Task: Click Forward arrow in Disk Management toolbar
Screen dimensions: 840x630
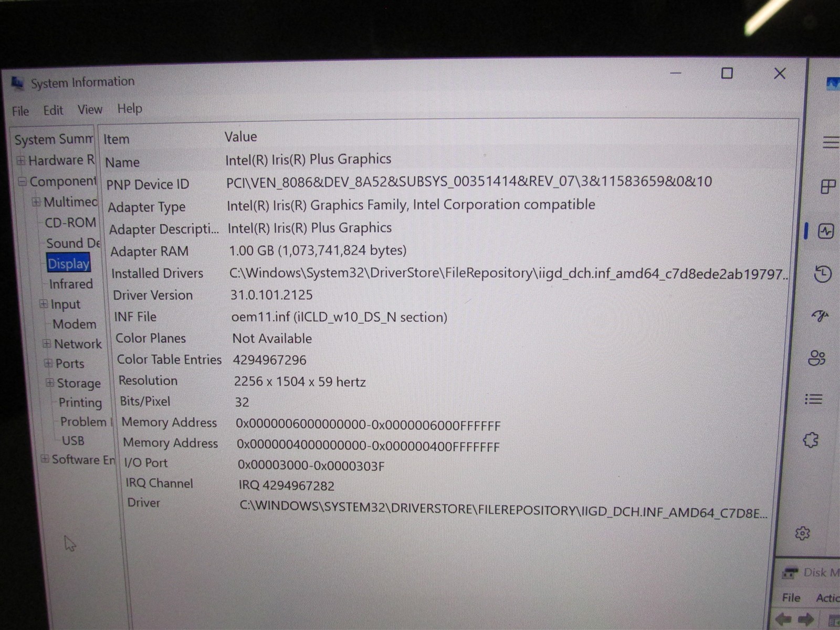Action: click(805, 619)
